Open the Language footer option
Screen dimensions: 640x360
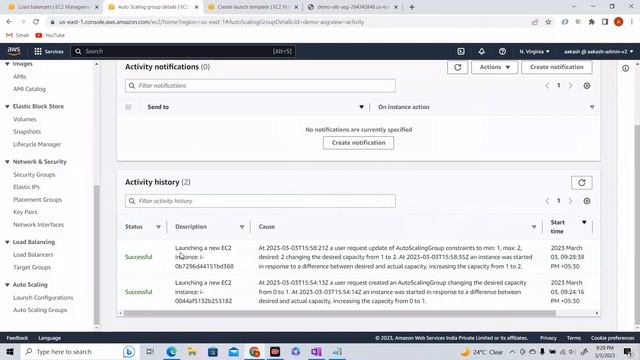click(x=49, y=338)
